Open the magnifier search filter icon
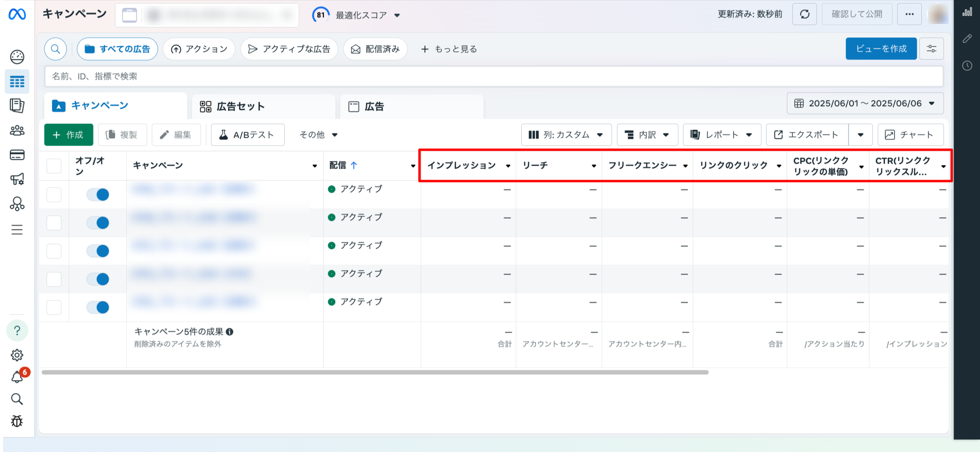The width and height of the screenshot is (980, 452). pos(56,49)
